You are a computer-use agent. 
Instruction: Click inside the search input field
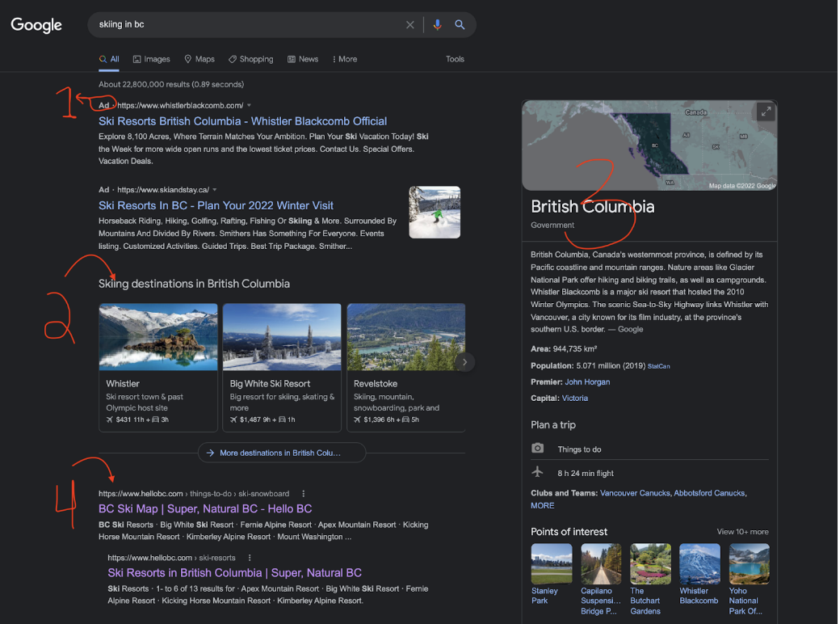point(242,24)
